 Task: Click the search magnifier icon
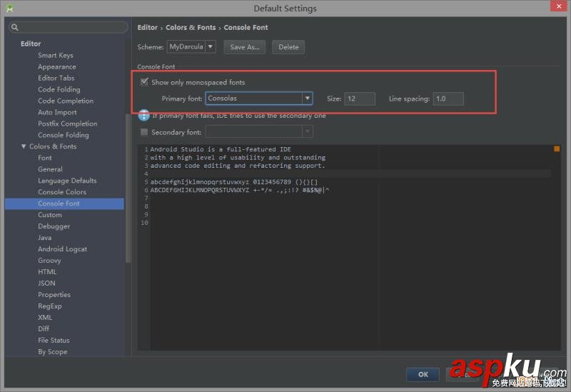coord(14,27)
